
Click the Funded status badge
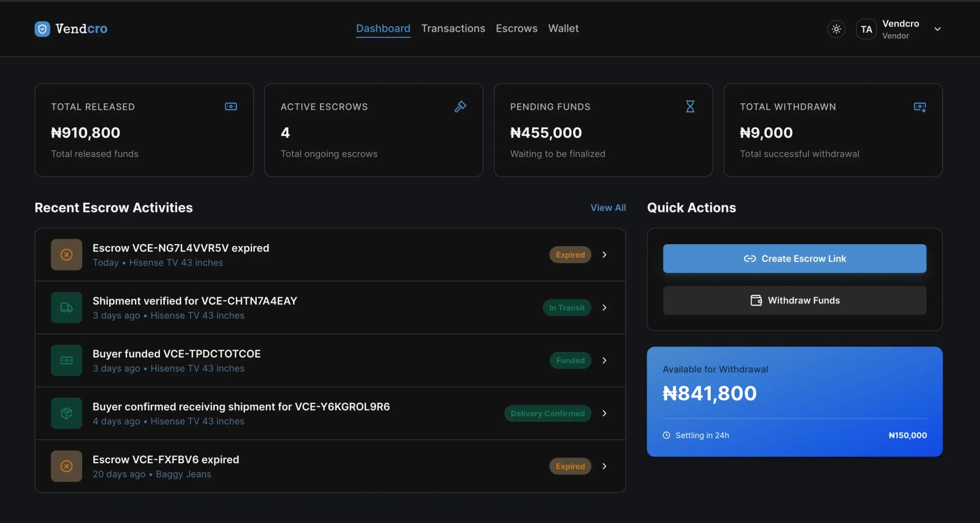pyautogui.click(x=570, y=361)
